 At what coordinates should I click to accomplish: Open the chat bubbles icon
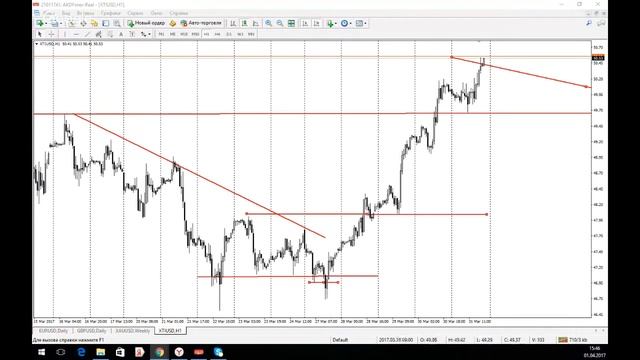pos(601,23)
